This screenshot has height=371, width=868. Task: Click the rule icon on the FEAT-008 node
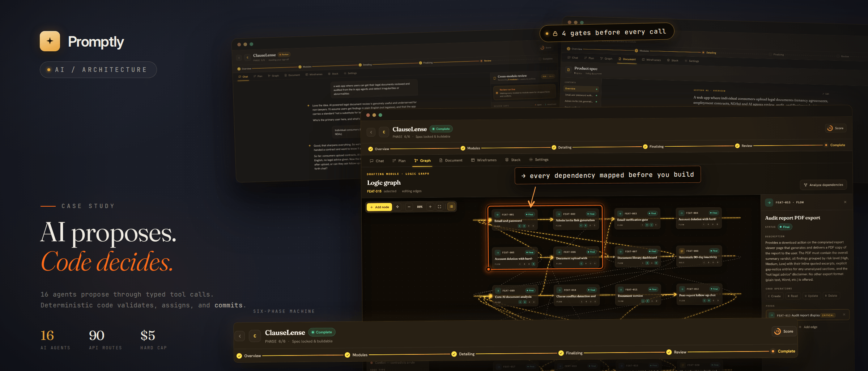(x=682, y=251)
